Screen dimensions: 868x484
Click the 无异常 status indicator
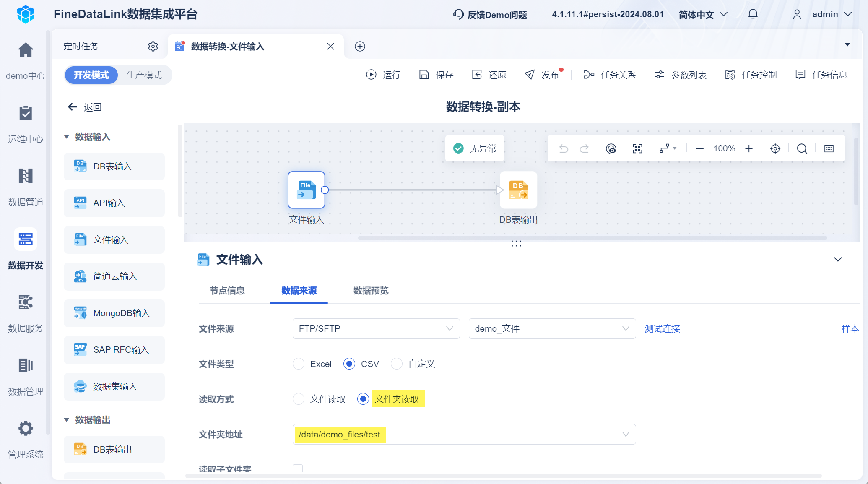click(x=475, y=148)
